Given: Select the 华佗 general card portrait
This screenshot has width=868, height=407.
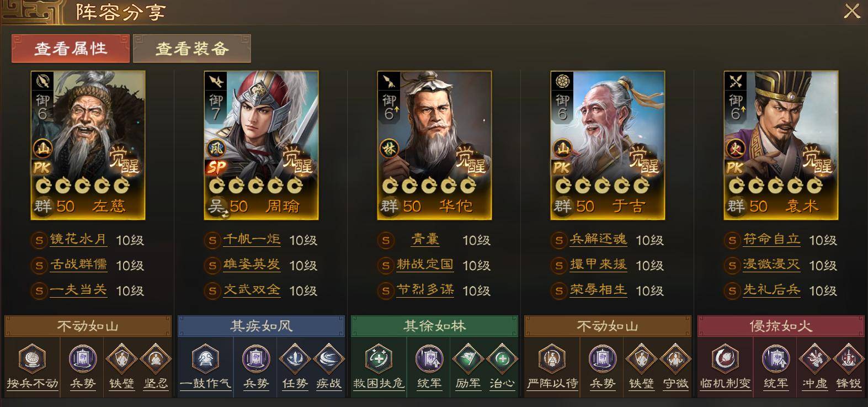Looking at the screenshot, I should (x=434, y=145).
